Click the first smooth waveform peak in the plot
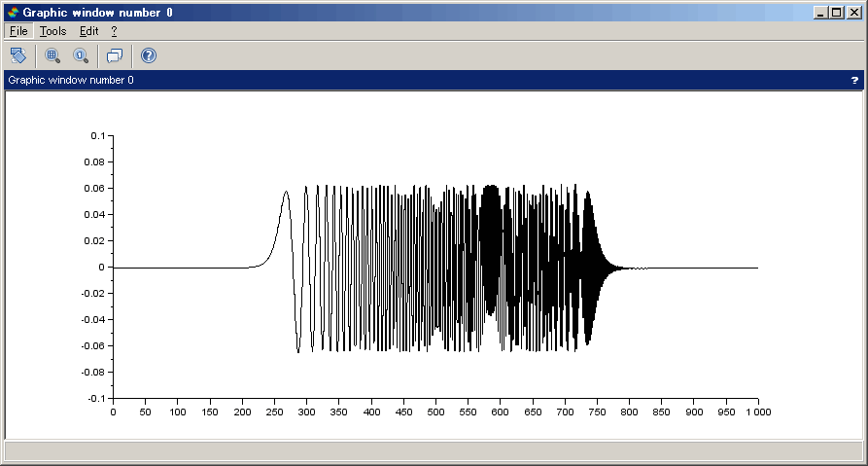Viewport: 868px width, 466px height. (286, 194)
